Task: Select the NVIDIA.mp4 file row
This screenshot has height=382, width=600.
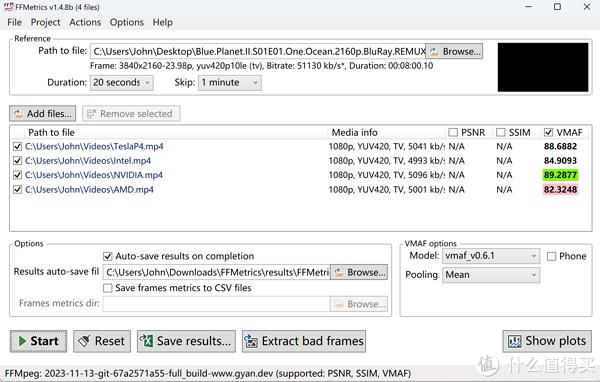Action: (298, 175)
